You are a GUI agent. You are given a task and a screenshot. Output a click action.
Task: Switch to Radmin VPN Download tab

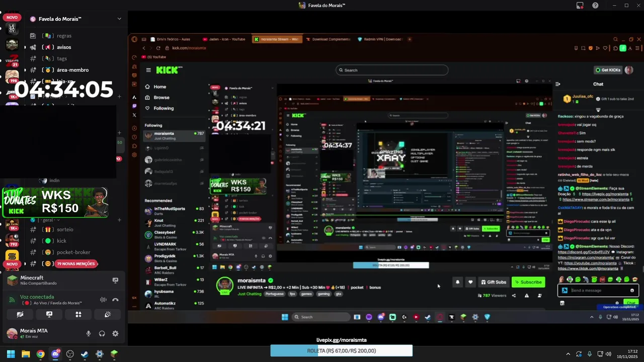click(x=379, y=39)
